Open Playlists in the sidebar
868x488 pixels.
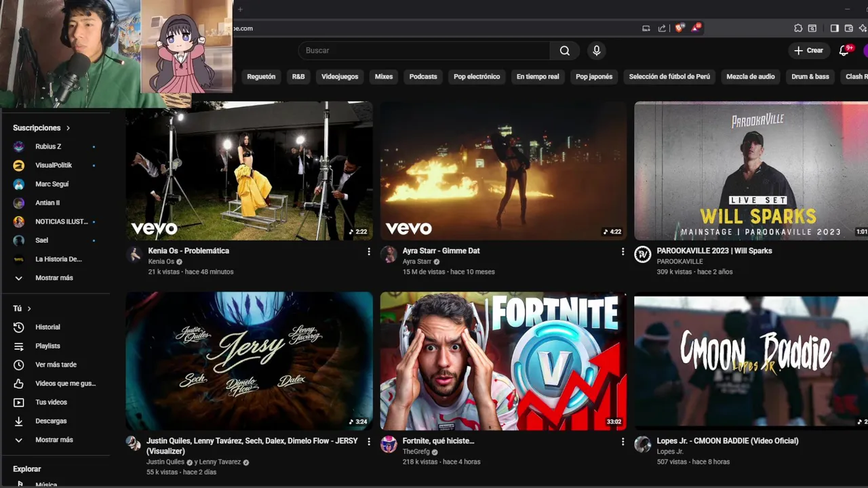point(54,346)
